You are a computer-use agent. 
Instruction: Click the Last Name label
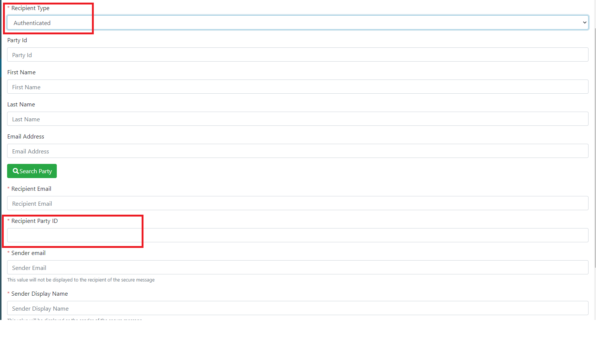click(x=21, y=105)
